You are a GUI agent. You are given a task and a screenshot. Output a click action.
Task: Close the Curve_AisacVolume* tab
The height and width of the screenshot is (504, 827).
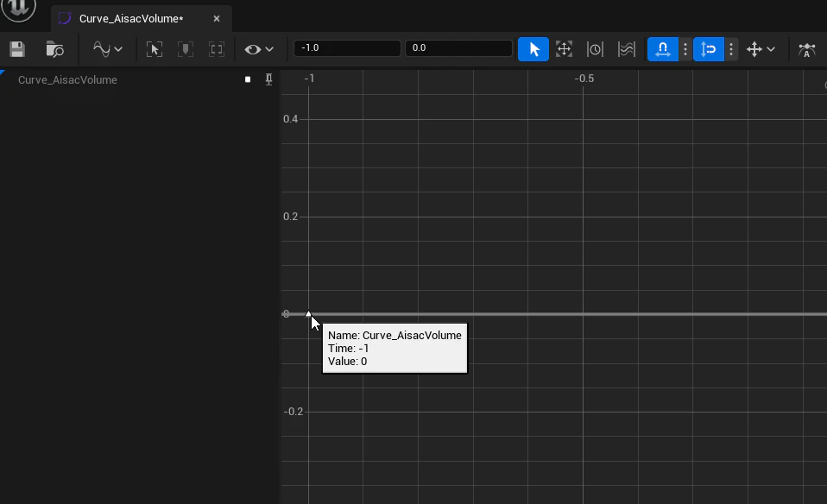tap(216, 18)
